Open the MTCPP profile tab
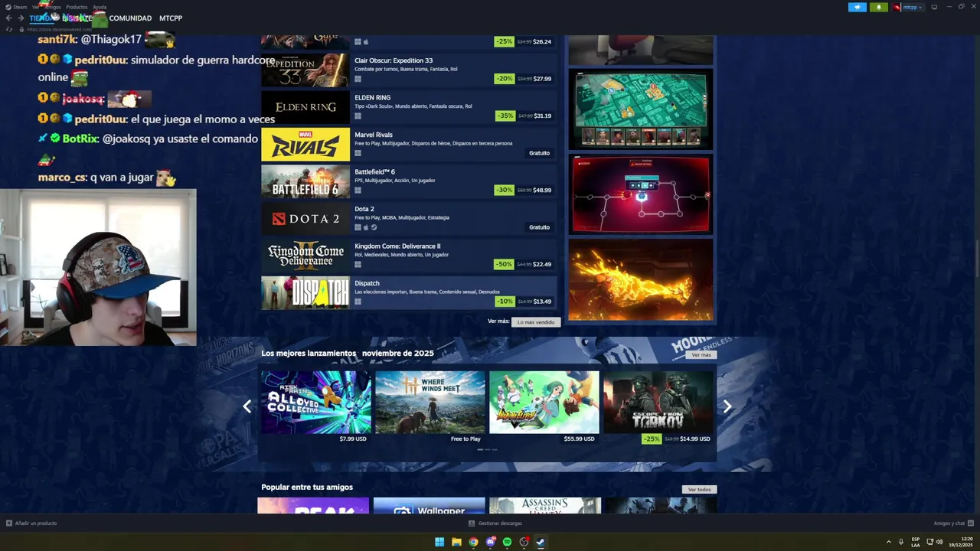The height and width of the screenshot is (551, 980). pyautogui.click(x=171, y=18)
